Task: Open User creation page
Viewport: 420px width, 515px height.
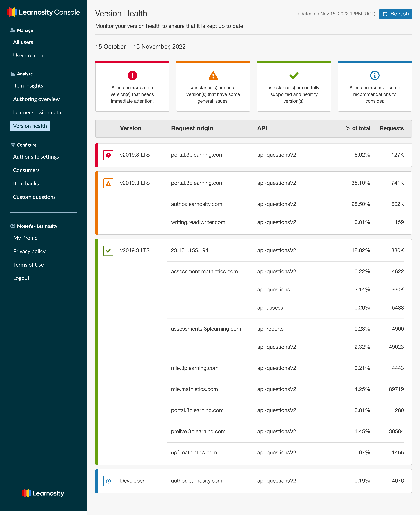Action: [29, 55]
